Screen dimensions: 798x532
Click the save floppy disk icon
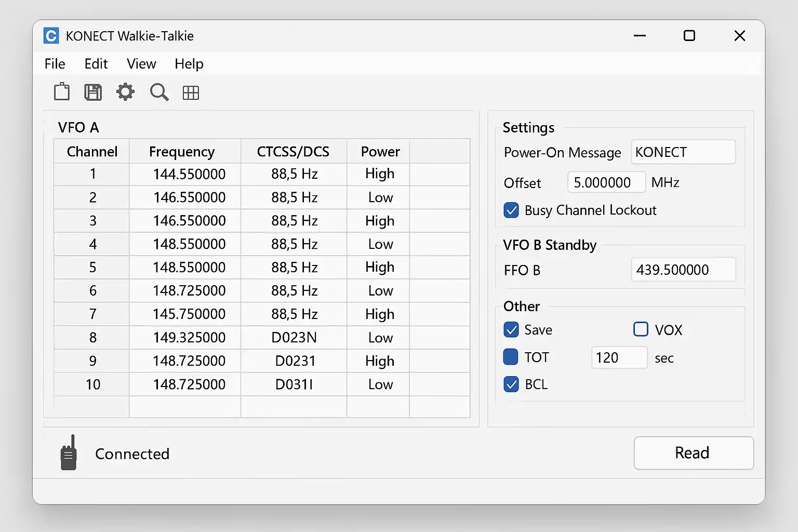[x=93, y=92]
